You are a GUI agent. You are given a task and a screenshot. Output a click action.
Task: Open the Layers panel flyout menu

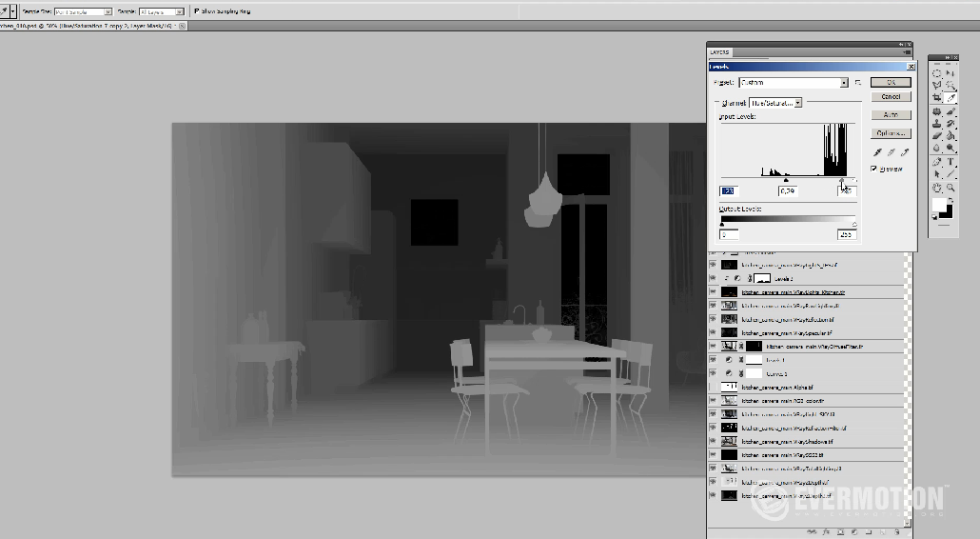pos(908,52)
